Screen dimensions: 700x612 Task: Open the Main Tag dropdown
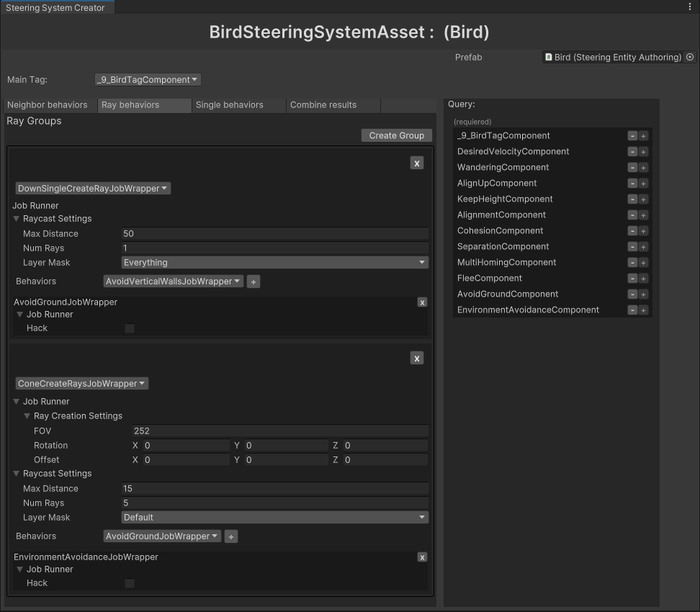[x=148, y=80]
